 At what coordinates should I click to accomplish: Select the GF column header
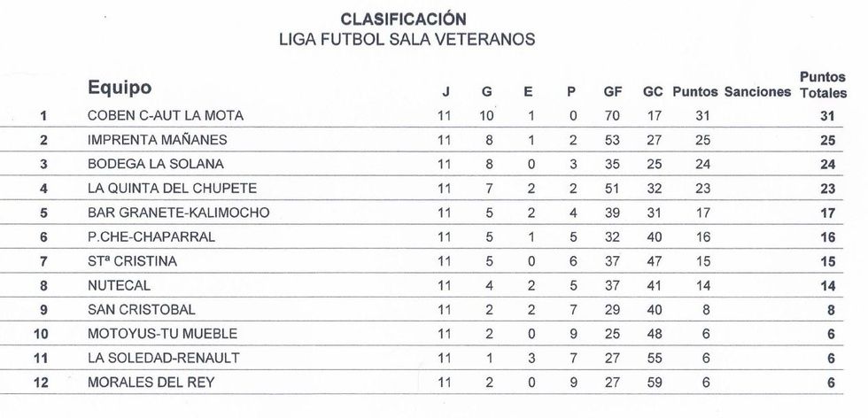tap(612, 92)
